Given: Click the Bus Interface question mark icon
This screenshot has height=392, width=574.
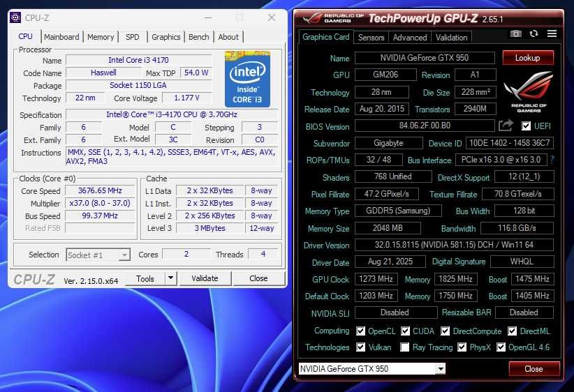Looking at the screenshot, I should (x=552, y=160).
